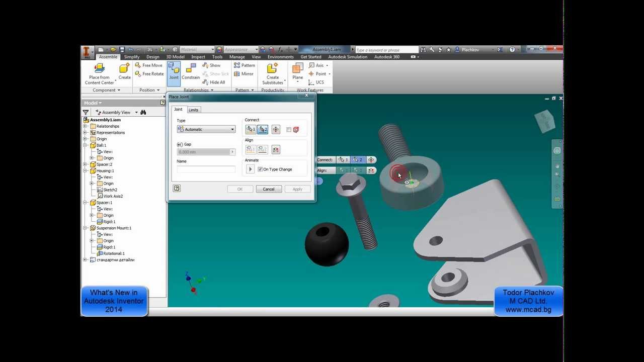Open the Gap value flyout arrow
This screenshot has height=362, width=644.
click(232, 152)
